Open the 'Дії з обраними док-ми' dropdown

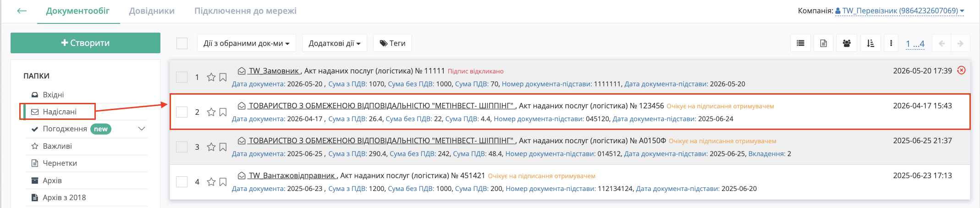247,43
